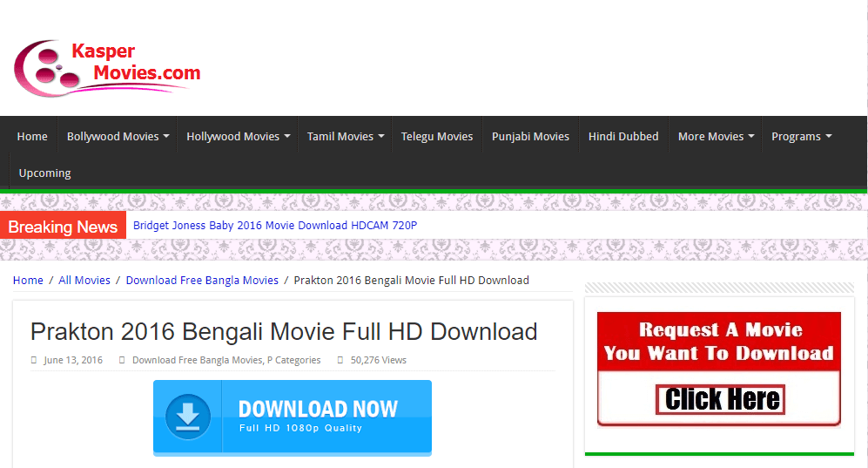Click the Breaking News label
Viewport: 868px width, 468px height.
(x=63, y=227)
